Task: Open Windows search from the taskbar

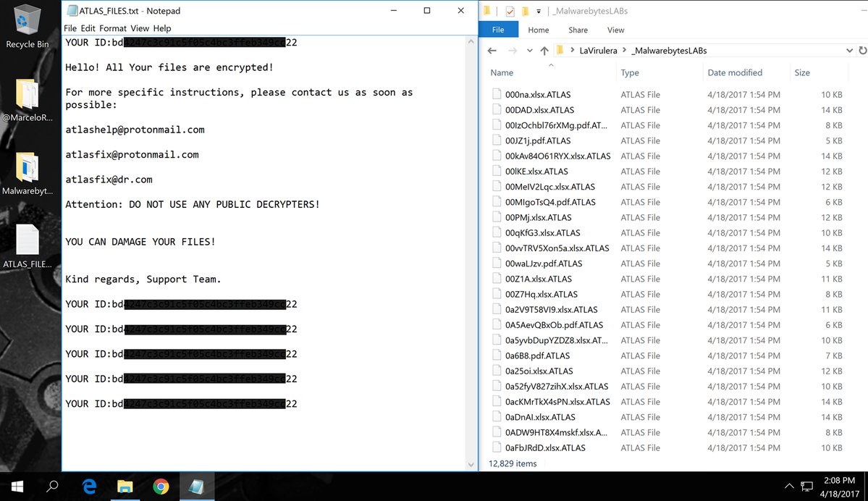Action: 51,486
